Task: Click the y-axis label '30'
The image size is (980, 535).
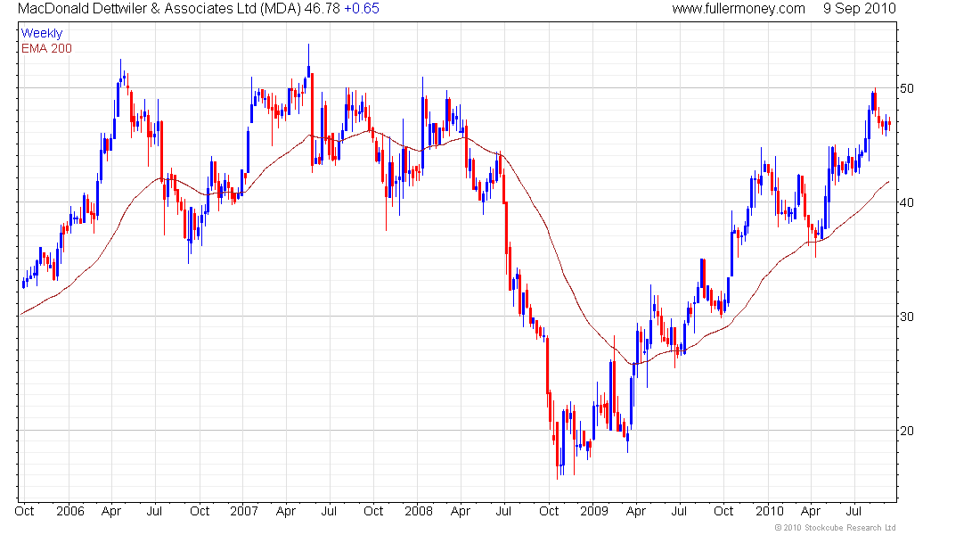Action: (x=906, y=317)
